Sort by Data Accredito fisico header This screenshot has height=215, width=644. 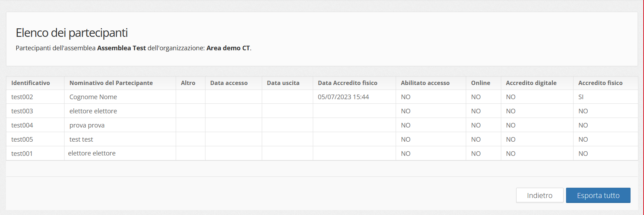pos(354,83)
